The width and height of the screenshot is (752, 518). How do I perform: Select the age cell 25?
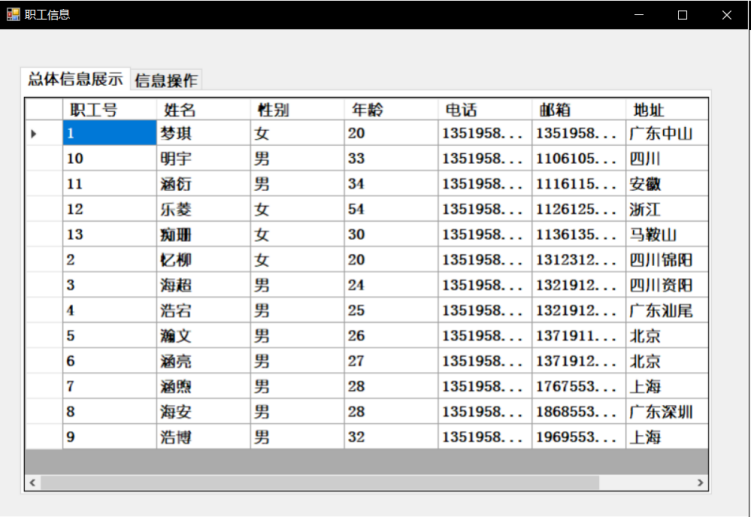coord(391,310)
